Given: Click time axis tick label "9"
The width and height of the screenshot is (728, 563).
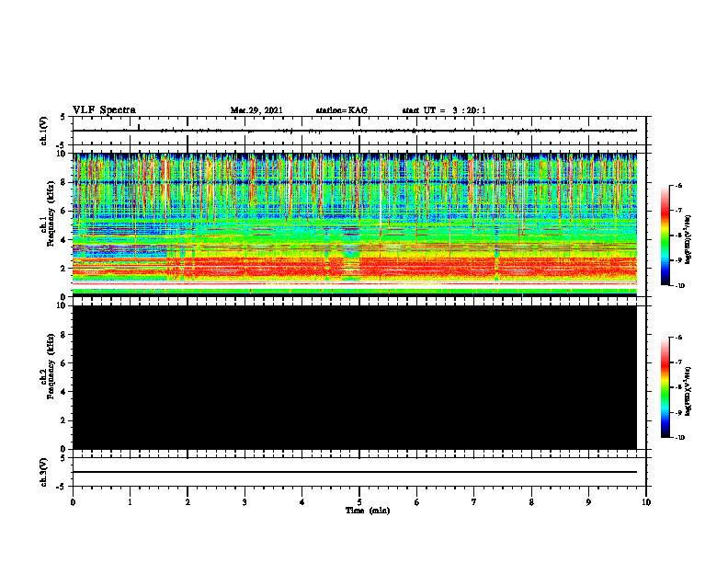Looking at the screenshot, I should pyautogui.click(x=588, y=502).
